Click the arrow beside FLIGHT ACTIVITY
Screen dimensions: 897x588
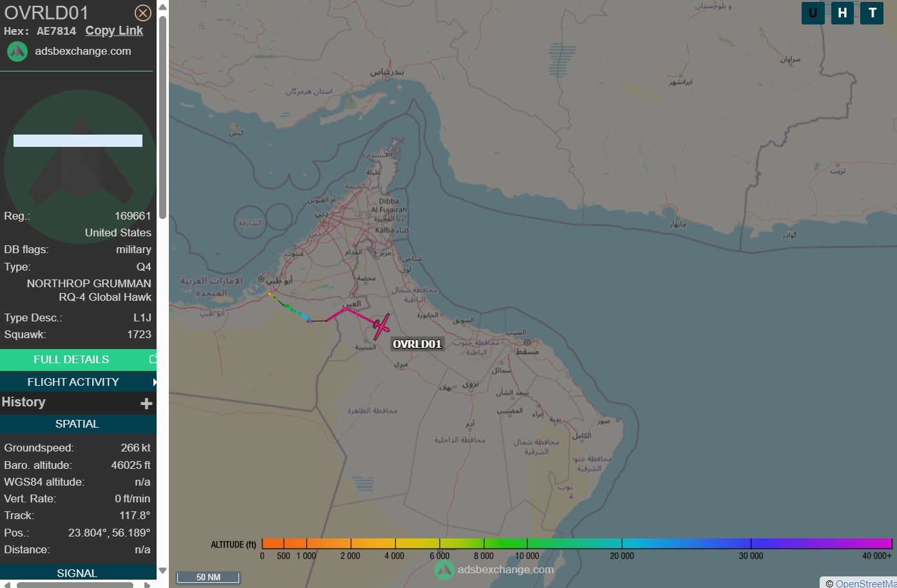click(x=155, y=382)
